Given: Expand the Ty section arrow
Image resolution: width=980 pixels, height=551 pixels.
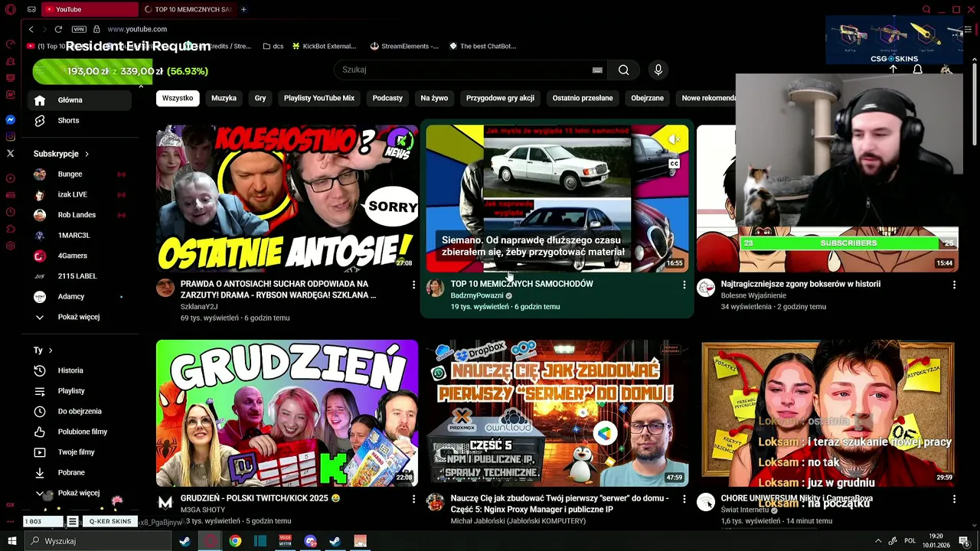Looking at the screenshot, I should coord(51,350).
